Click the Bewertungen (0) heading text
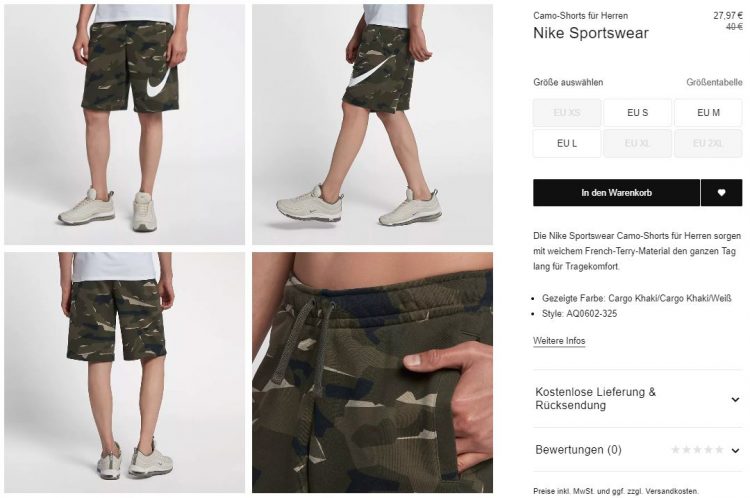 tap(578, 450)
